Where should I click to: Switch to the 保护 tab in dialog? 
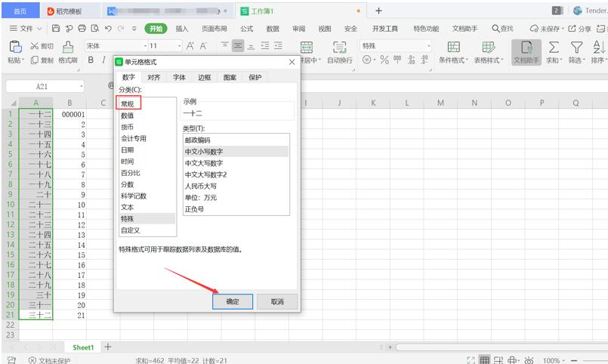255,77
